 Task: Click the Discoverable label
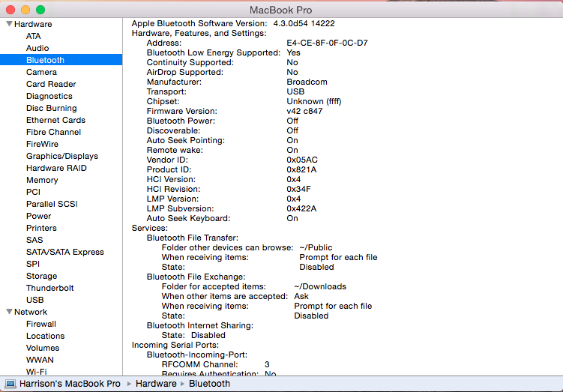pos(173,130)
